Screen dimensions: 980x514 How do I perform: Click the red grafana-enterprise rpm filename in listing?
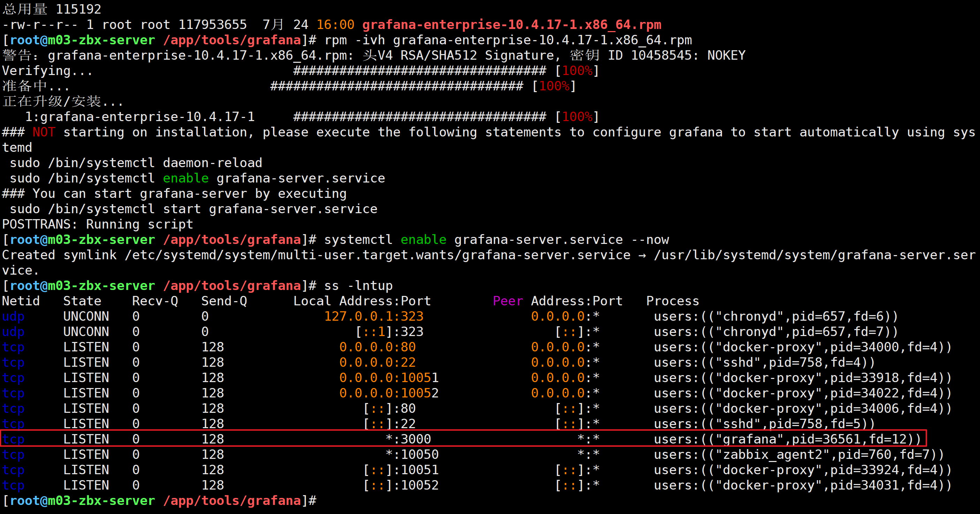[512, 25]
